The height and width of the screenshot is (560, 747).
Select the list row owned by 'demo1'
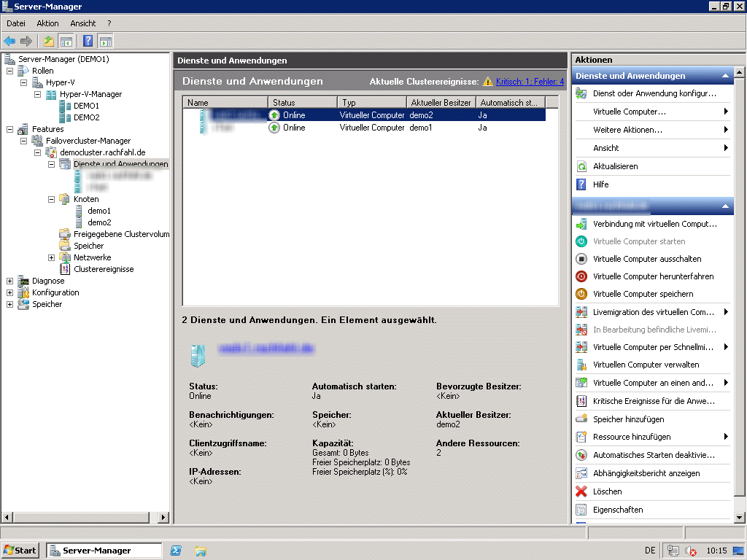click(x=364, y=128)
